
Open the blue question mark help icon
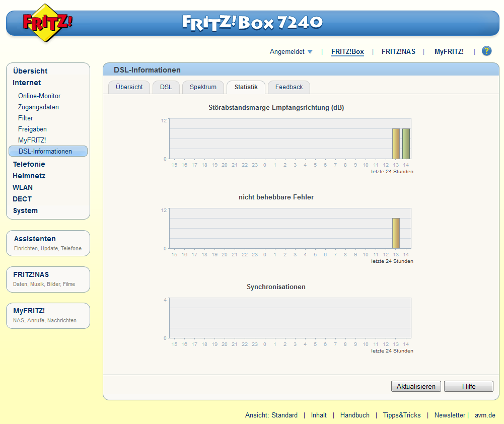point(486,51)
